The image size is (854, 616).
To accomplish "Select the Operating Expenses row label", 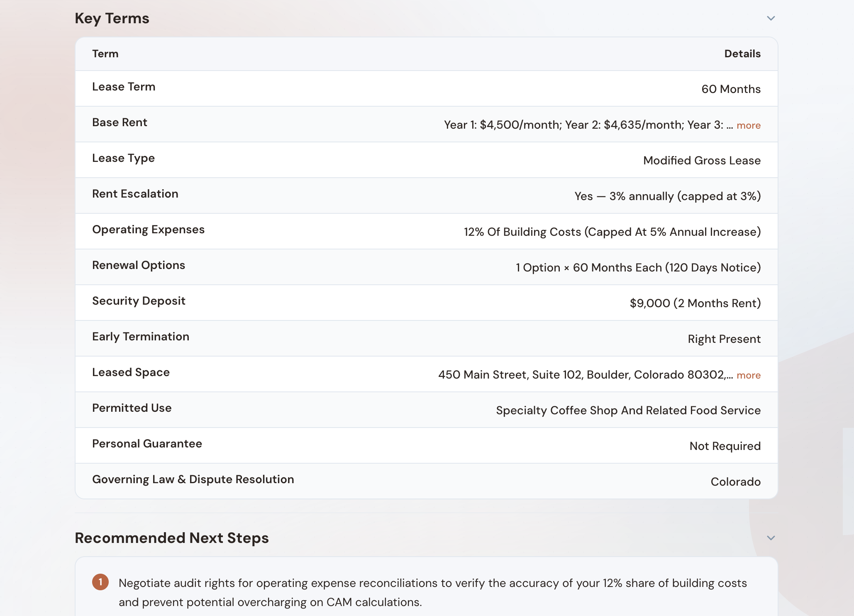I will 148,230.
